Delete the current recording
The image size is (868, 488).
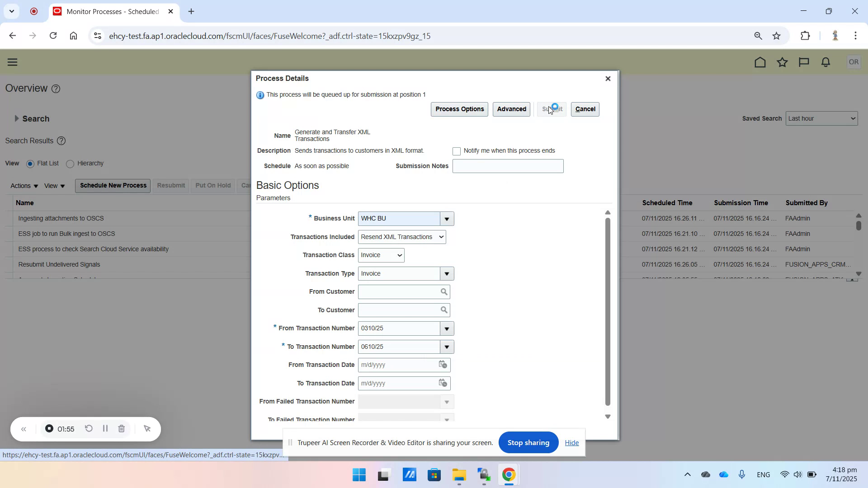tap(121, 428)
